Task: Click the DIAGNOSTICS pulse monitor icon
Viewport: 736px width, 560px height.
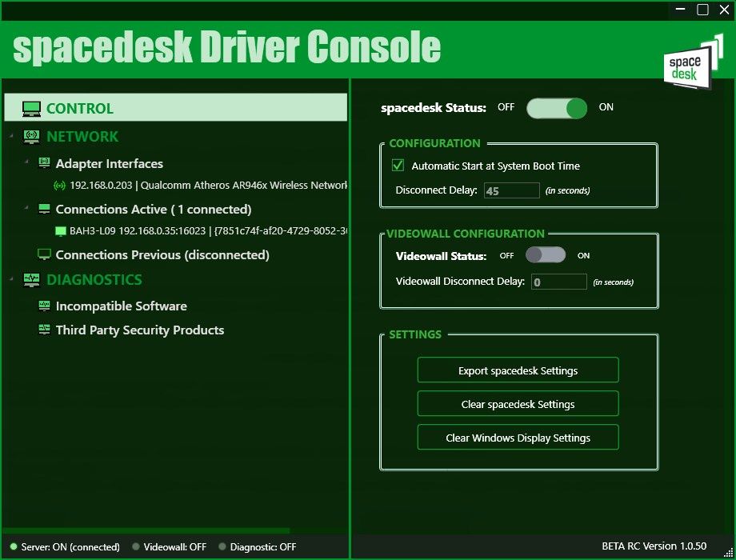Action: (x=31, y=280)
